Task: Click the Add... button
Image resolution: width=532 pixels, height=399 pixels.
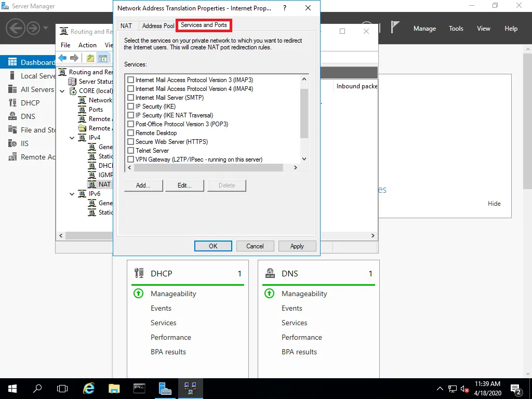Action: coord(143,185)
